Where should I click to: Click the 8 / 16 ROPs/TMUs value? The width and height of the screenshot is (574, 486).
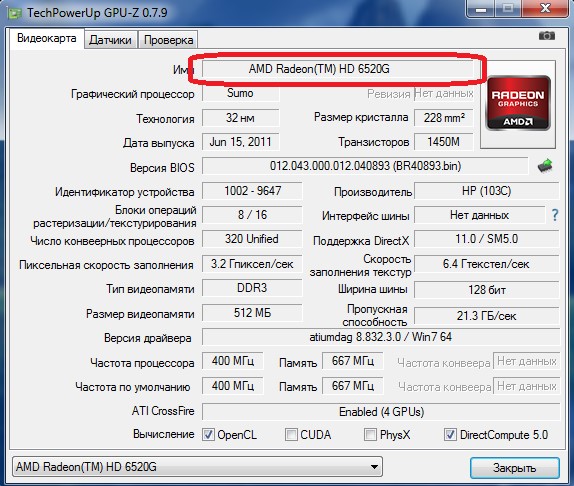pyautogui.click(x=252, y=215)
